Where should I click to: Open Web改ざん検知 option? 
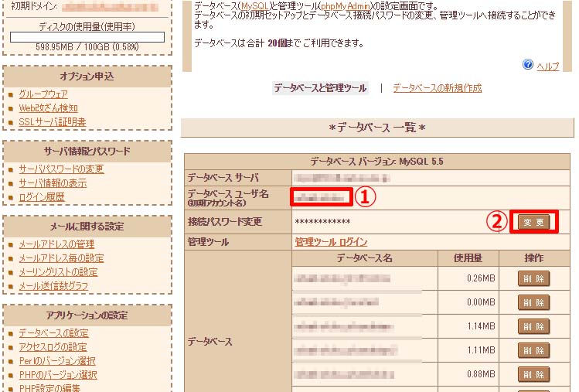point(48,108)
